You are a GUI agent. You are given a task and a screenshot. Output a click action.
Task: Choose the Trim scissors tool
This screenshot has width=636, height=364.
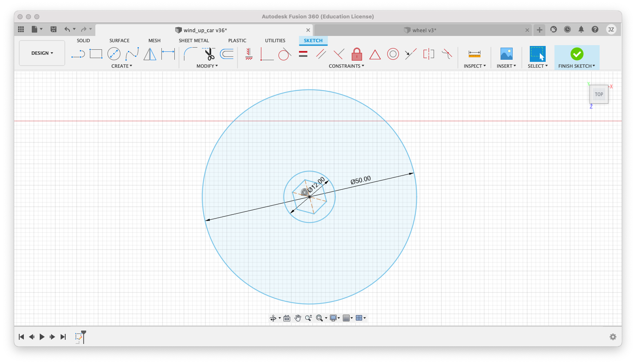209,54
